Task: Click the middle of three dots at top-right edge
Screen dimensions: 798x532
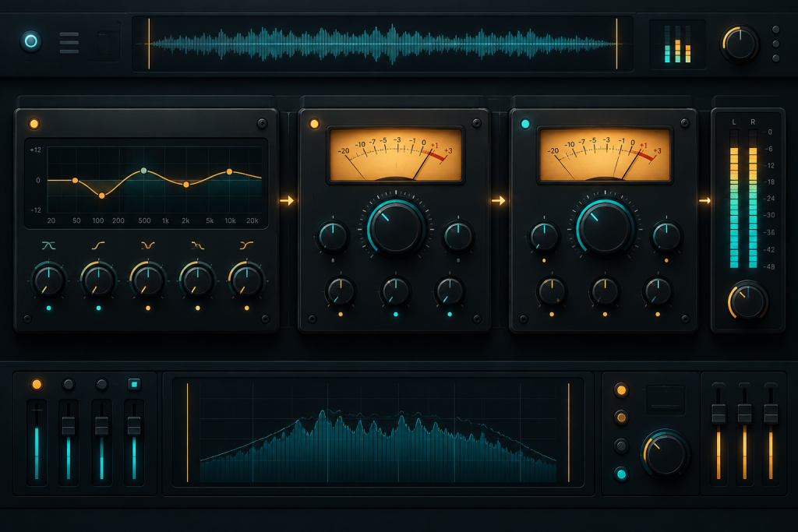Action: point(776,44)
